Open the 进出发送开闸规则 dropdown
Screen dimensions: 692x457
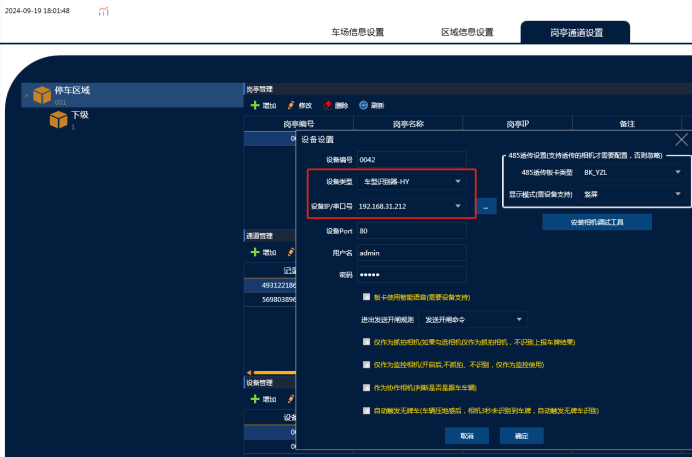(x=472, y=320)
